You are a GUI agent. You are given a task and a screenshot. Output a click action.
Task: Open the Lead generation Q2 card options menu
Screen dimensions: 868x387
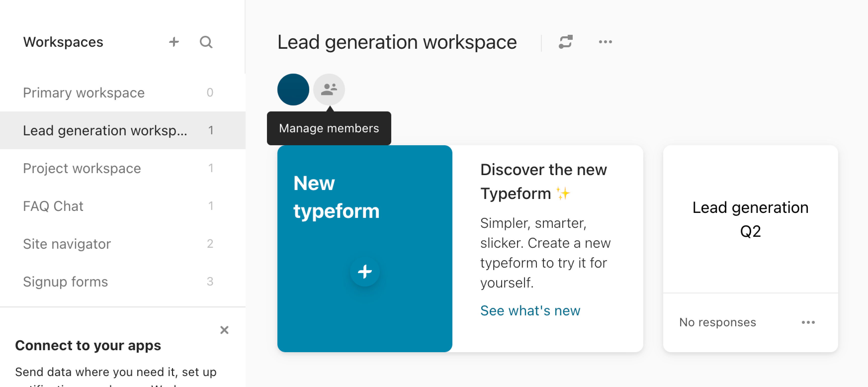(808, 322)
